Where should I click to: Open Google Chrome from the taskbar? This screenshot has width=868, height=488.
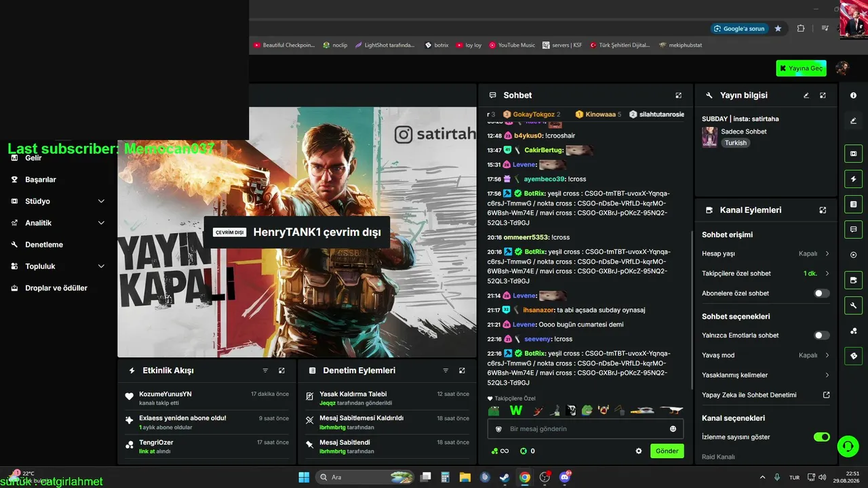tap(524, 477)
